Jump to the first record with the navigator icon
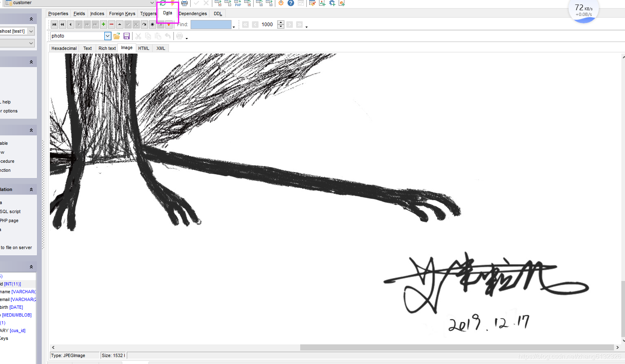This screenshot has height=364, width=625. click(54, 24)
